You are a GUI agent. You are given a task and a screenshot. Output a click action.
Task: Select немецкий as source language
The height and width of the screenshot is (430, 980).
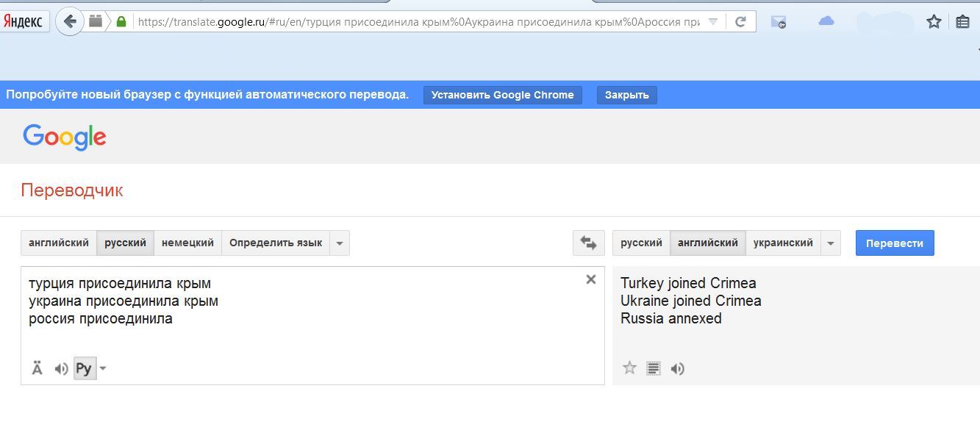pos(187,243)
